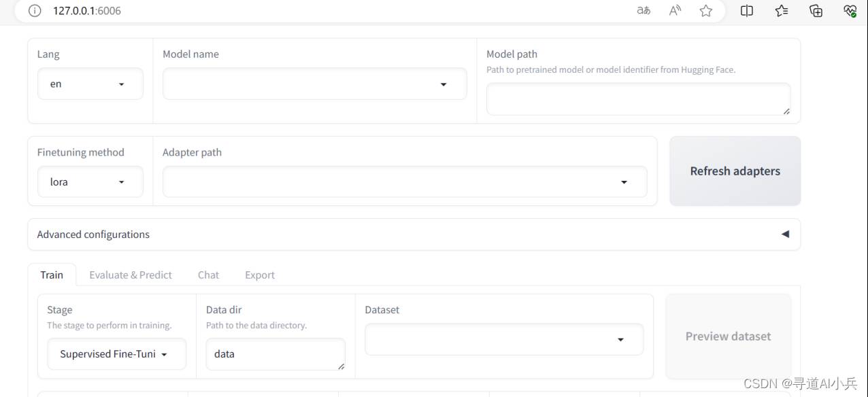868x397 pixels.
Task: Click the browser essentials heart icon
Action: (x=850, y=10)
